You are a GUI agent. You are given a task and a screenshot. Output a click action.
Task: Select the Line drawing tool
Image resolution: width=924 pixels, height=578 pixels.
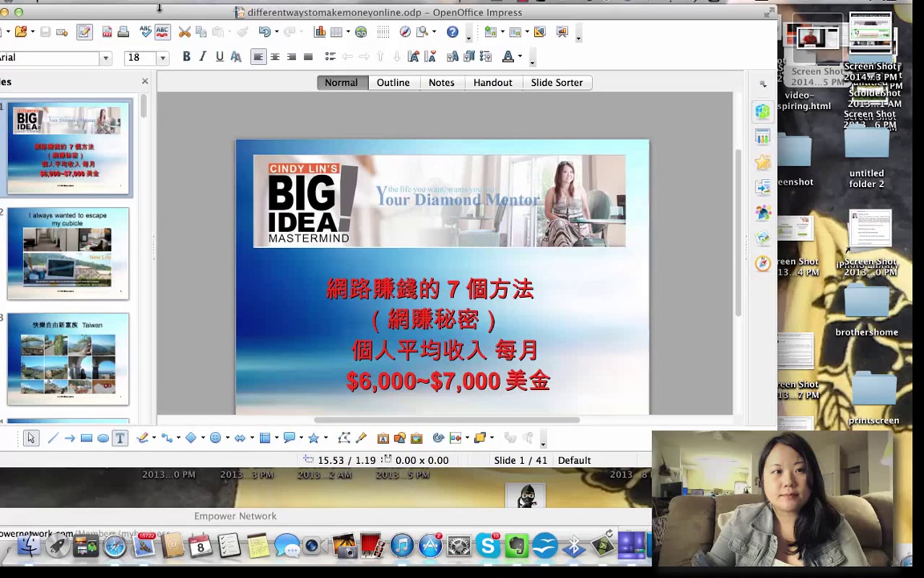(53, 438)
